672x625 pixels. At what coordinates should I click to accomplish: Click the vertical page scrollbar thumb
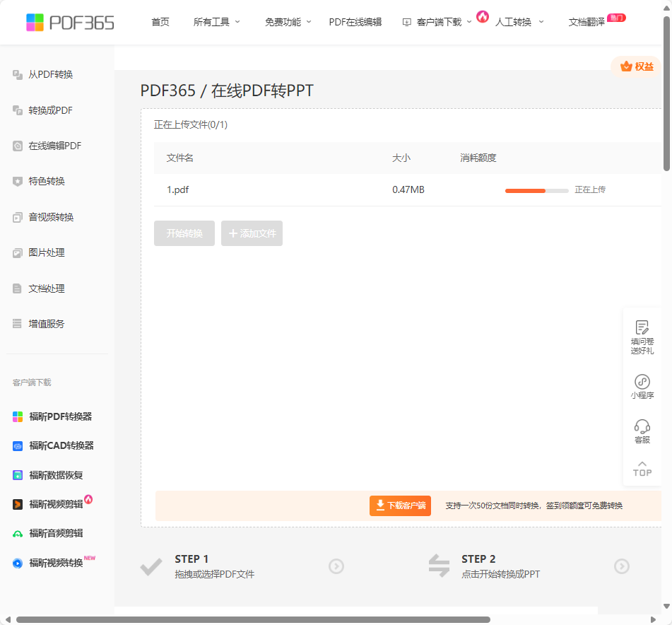click(666, 94)
